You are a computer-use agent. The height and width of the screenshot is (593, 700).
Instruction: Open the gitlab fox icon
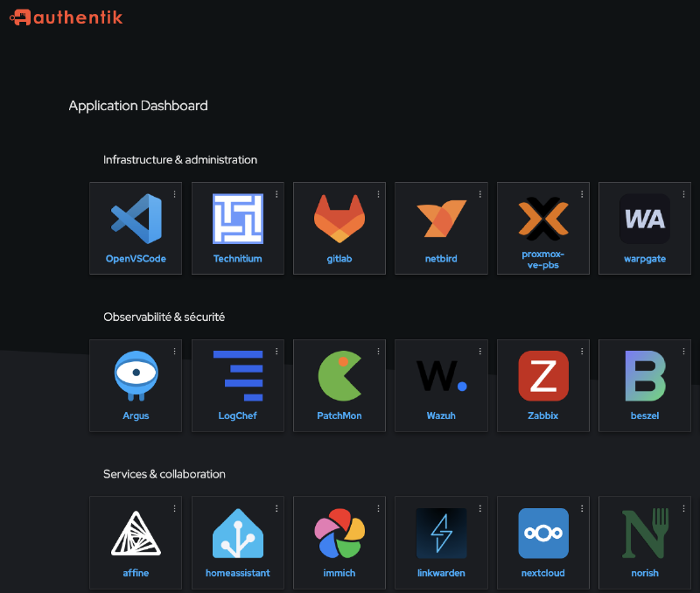point(339,219)
